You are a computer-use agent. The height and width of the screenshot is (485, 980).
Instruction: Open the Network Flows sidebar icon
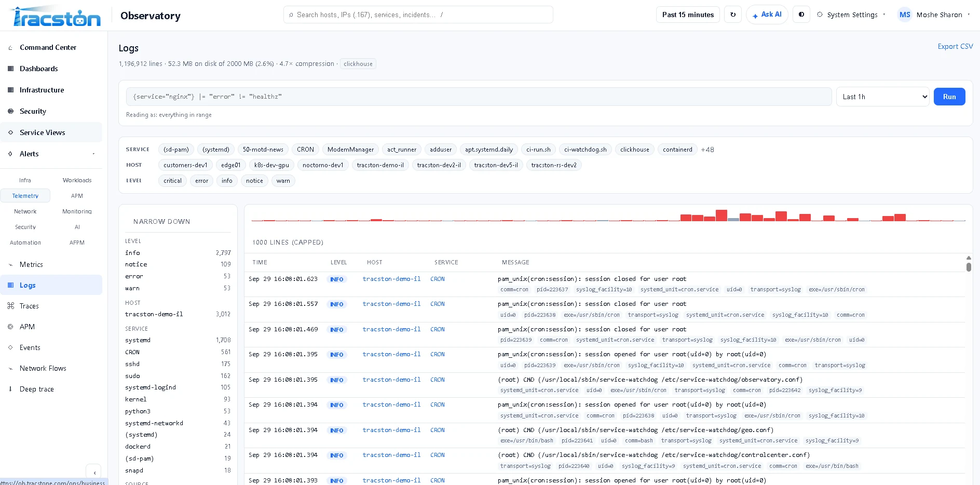point(10,368)
